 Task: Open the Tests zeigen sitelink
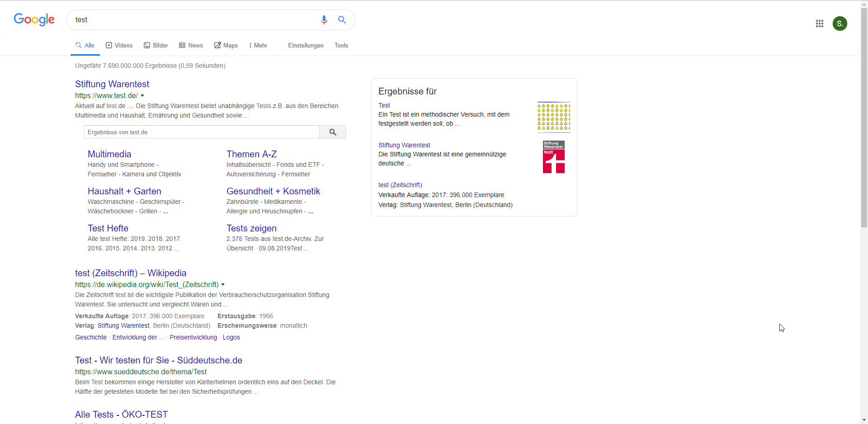click(x=251, y=228)
